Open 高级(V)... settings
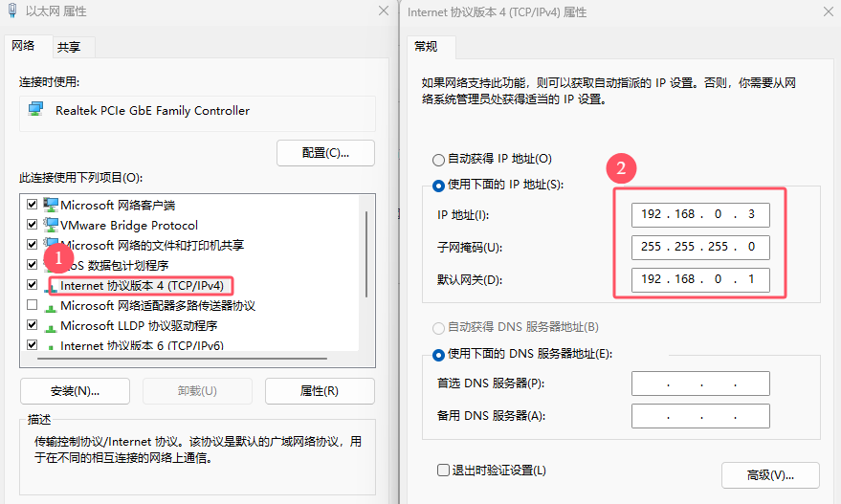This screenshot has height=504, width=841. pos(769,475)
